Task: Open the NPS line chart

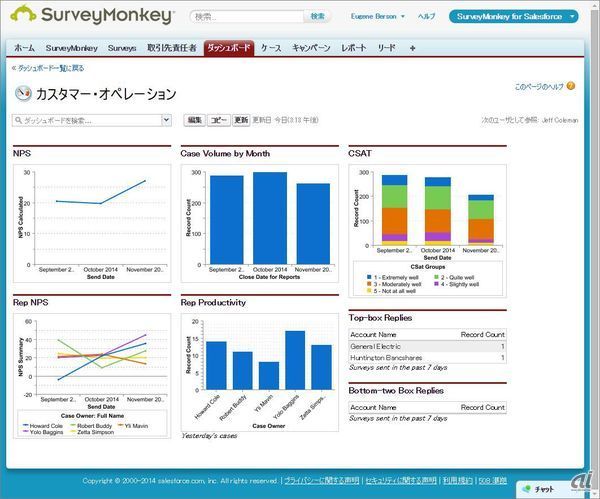Action: (92, 223)
